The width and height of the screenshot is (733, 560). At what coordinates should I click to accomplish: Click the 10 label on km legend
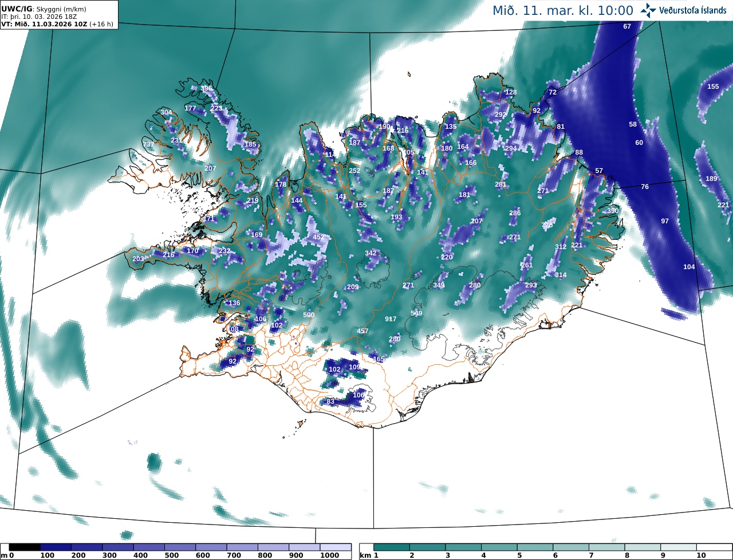[700, 556]
